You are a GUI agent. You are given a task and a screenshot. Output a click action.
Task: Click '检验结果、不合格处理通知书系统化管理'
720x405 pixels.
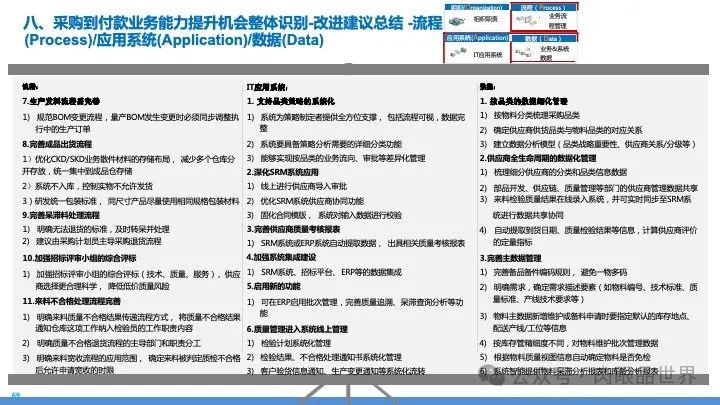(x=331, y=357)
